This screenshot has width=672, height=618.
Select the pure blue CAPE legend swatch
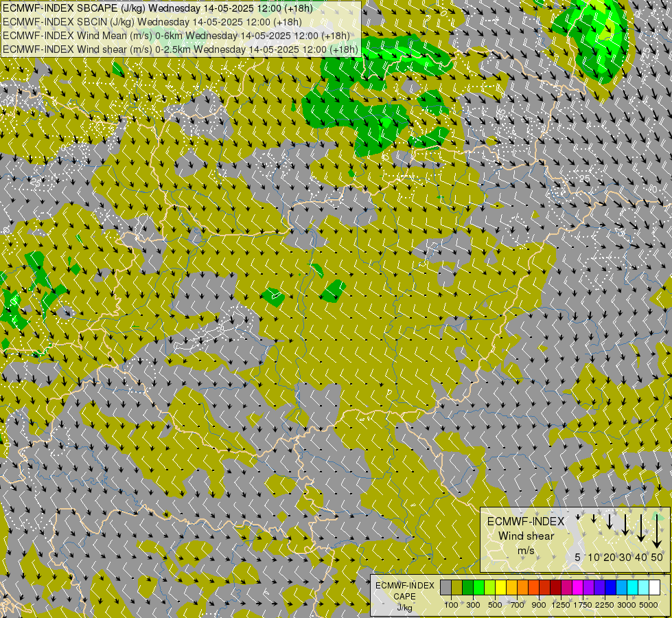click(611, 588)
